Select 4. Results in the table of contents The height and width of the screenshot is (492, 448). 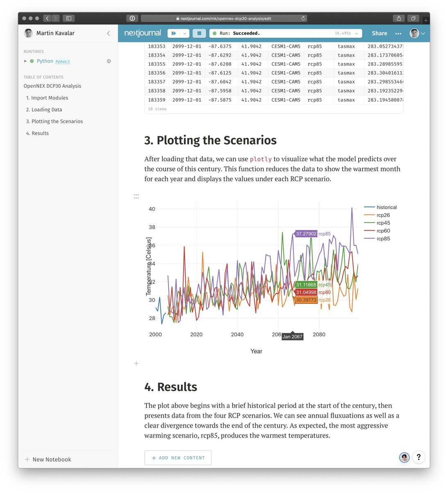[37, 133]
